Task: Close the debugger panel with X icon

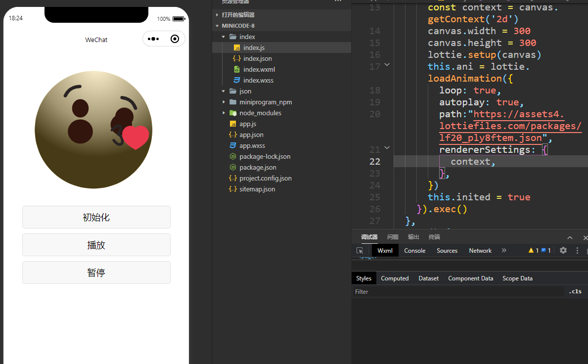Action: (586, 238)
